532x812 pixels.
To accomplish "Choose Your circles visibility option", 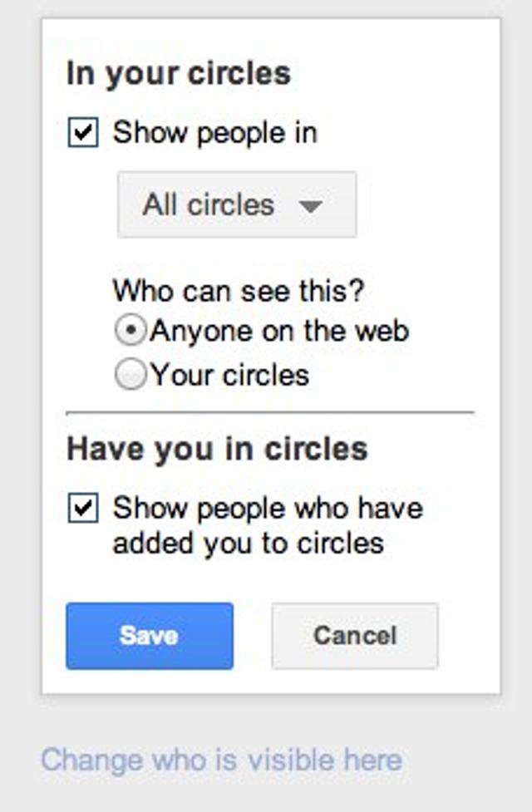I will [131, 374].
